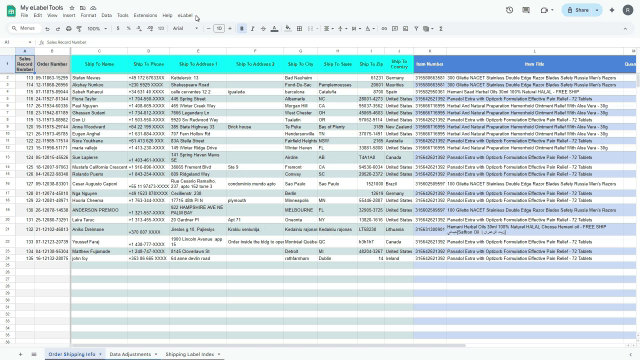Open the filter views dropdown
Screen dimensions: 640x360
click(x=428, y=29)
